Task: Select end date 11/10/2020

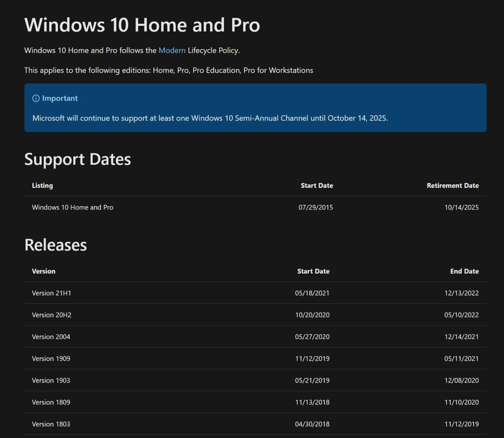Action: (462, 402)
